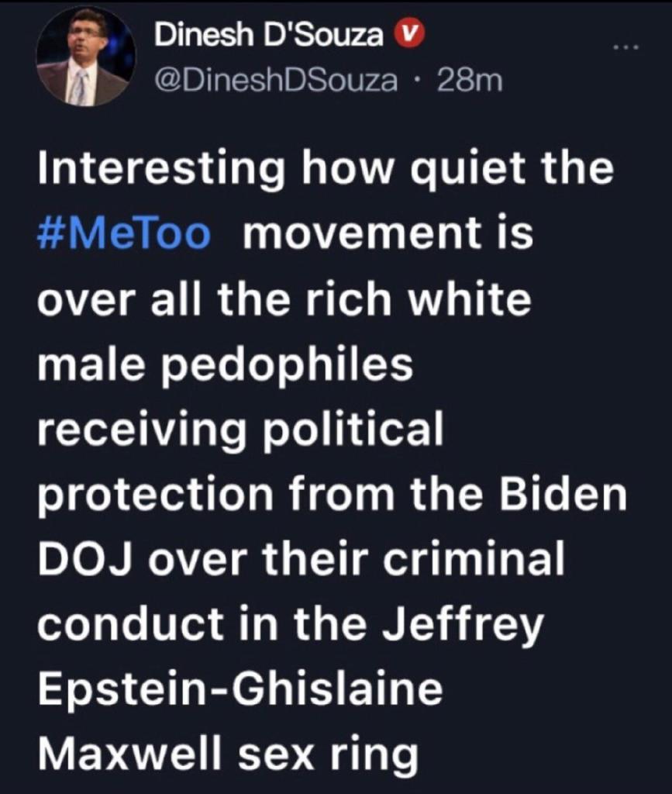Open the #MeToo hashtag
This screenshot has height=794, width=672.
tap(124, 236)
